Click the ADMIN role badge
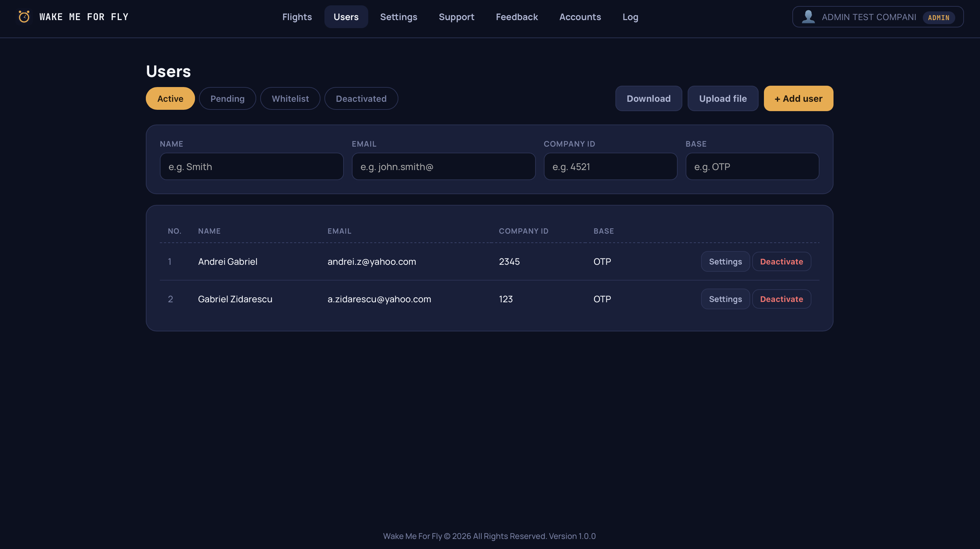This screenshot has height=549, width=980. pyautogui.click(x=939, y=17)
